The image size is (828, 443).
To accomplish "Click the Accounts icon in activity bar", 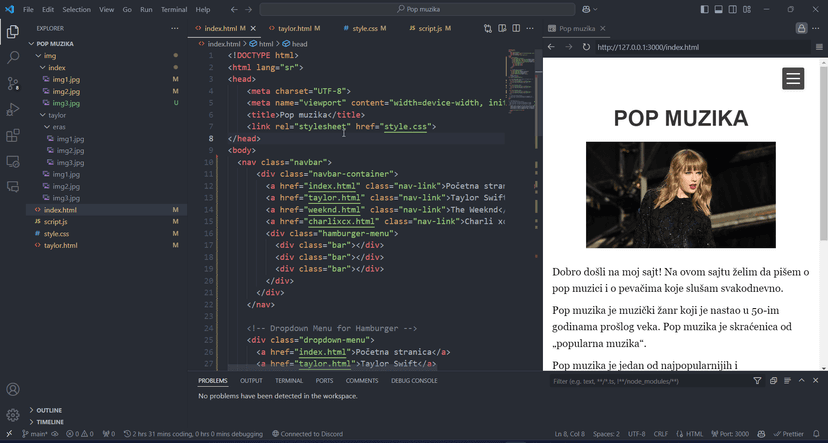I will tap(13, 390).
